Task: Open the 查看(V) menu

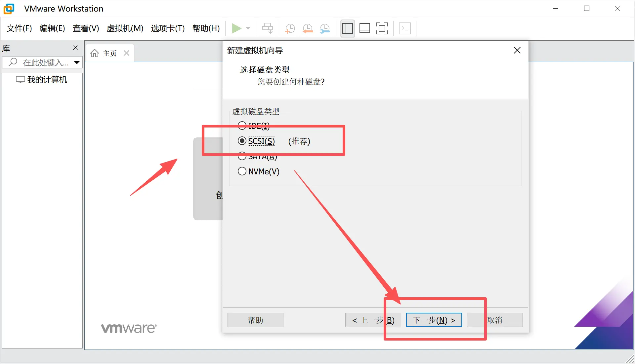Action: pos(86,28)
